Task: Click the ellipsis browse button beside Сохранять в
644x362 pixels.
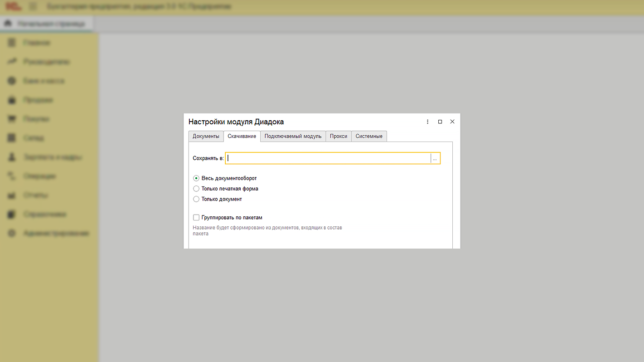Action: pos(435,158)
